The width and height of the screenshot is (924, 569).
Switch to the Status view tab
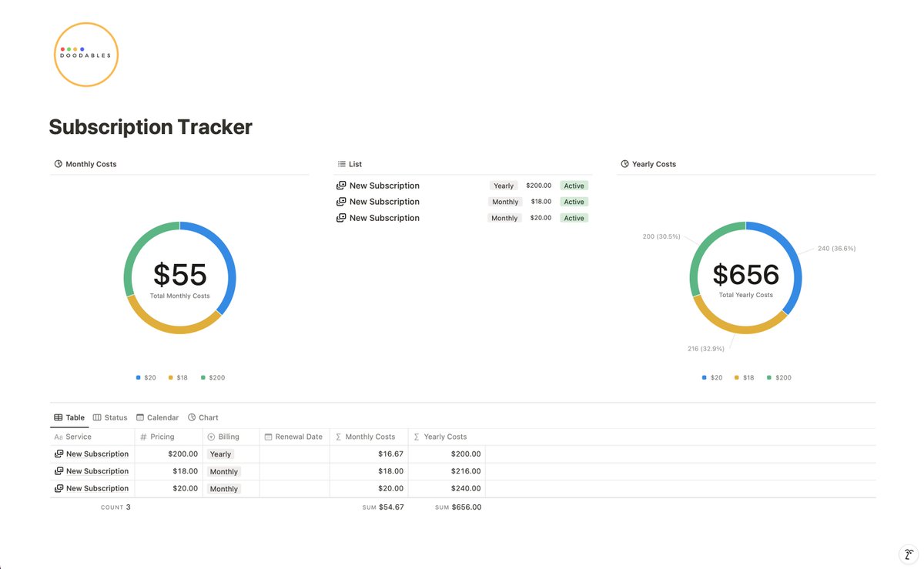[110, 417]
